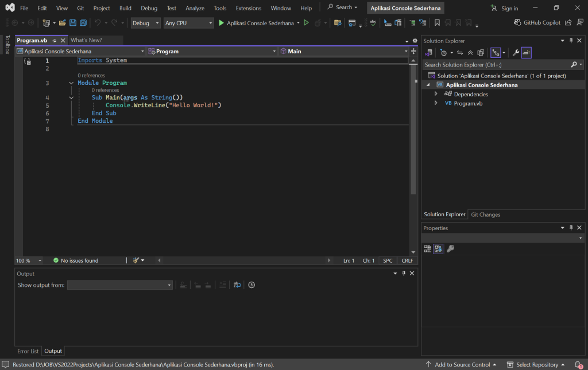Viewport: 588px width, 370px height.
Task: Click the Send Feedback icon top right
Action: (580, 22)
